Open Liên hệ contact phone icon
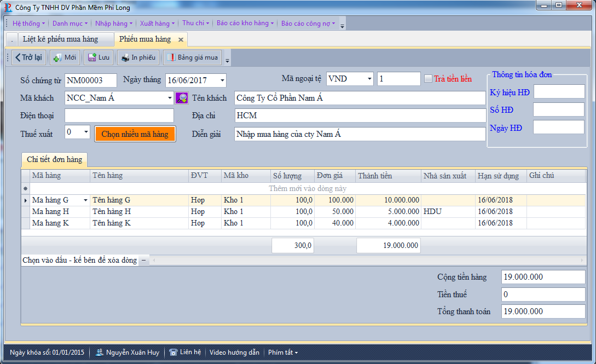596x364 pixels. click(x=173, y=352)
